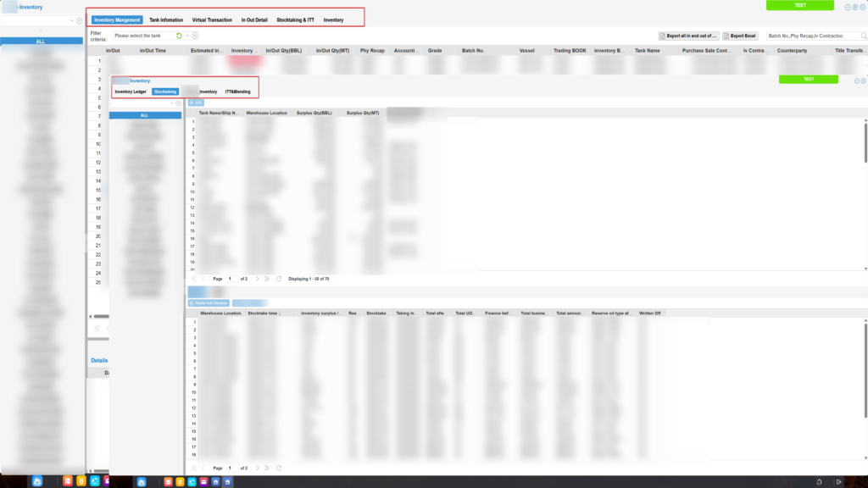Jump to the last page of tank records
868x488 pixels.
tap(267, 278)
